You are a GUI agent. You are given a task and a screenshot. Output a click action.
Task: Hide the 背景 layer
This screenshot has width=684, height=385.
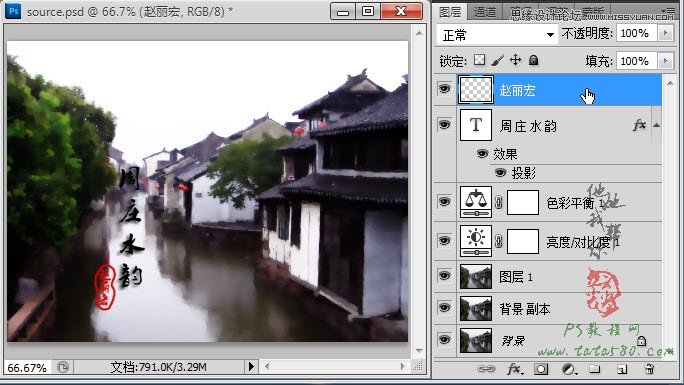445,339
